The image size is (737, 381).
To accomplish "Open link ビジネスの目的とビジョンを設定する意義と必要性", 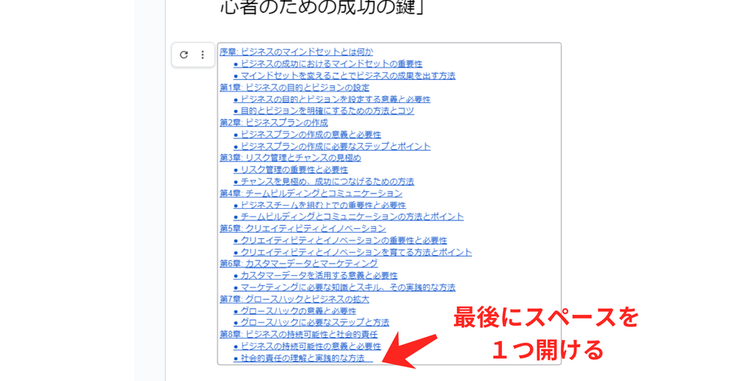I will [x=335, y=99].
